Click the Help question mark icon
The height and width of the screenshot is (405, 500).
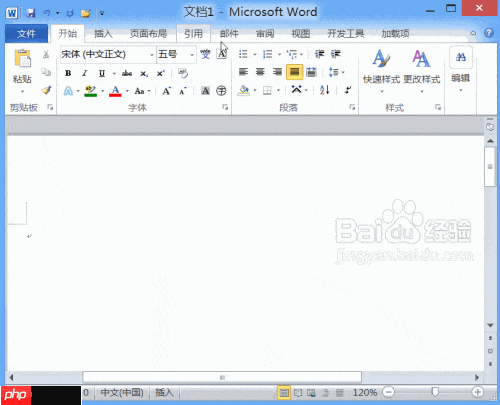click(x=489, y=33)
